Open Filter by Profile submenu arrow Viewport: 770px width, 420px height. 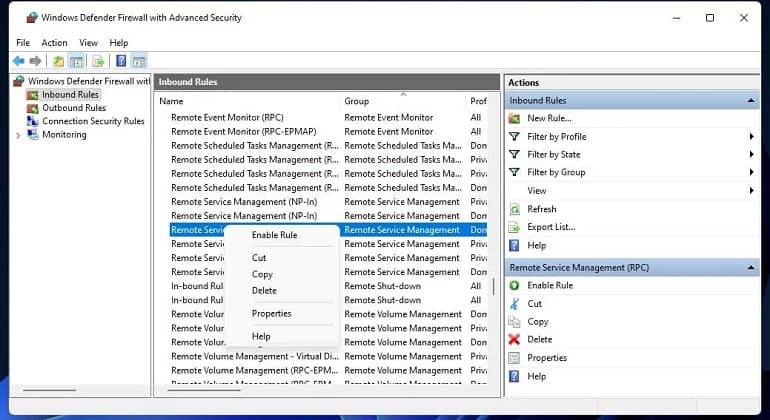(751, 137)
